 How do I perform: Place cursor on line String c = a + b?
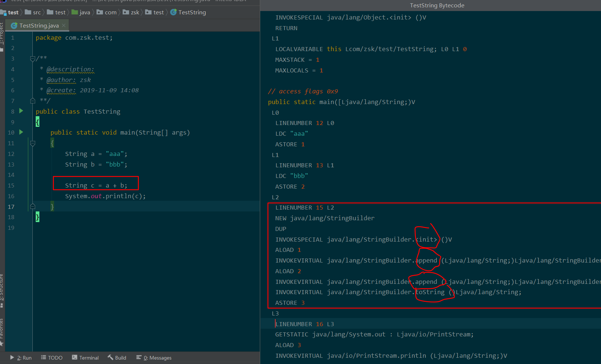pyautogui.click(x=96, y=186)
